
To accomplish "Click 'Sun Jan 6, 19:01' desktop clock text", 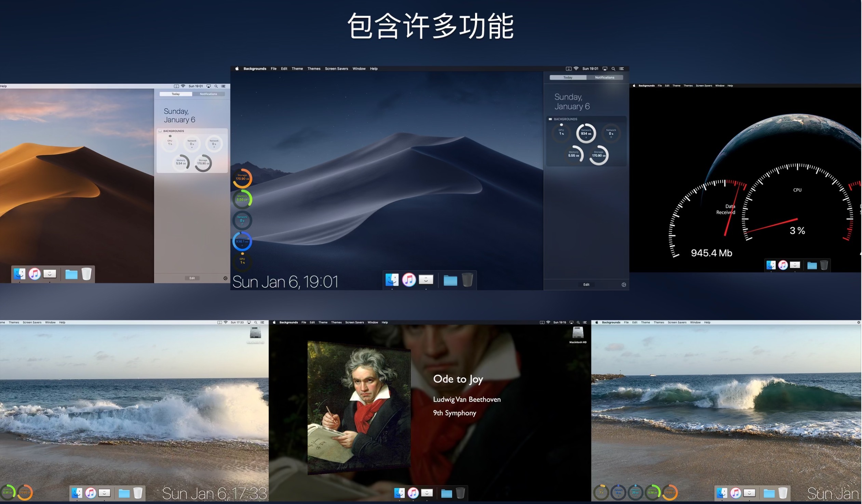I will coord(285,282).
